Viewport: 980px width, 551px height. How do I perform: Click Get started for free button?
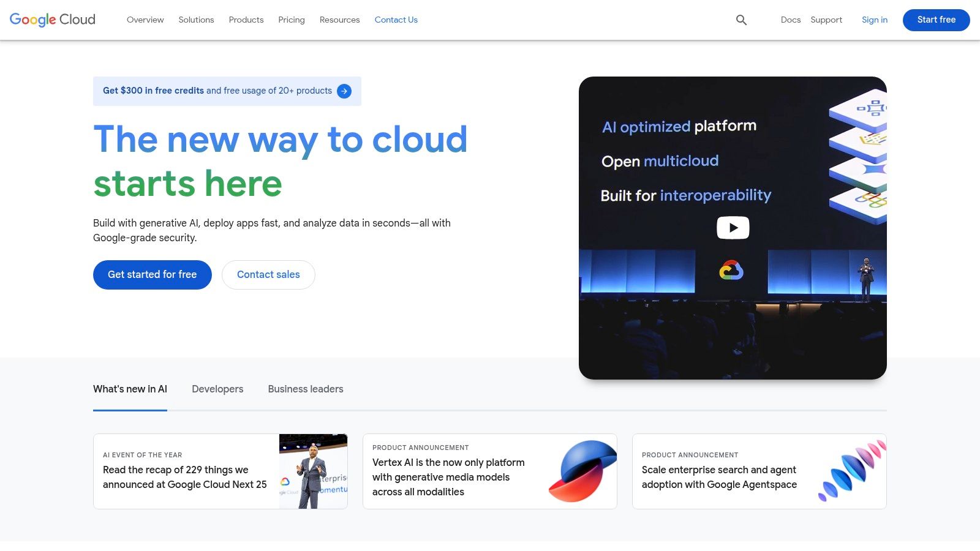(x=153, y=274)
